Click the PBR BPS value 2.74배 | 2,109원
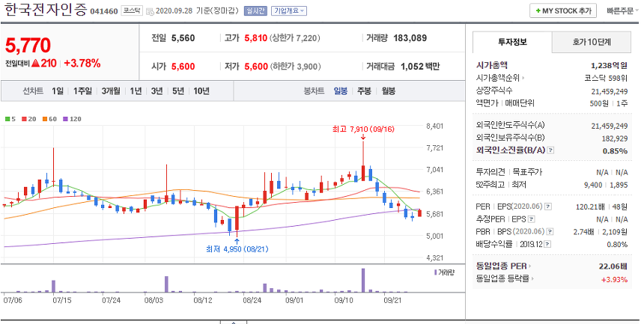 pyautogui.click(x=601, y=232)
